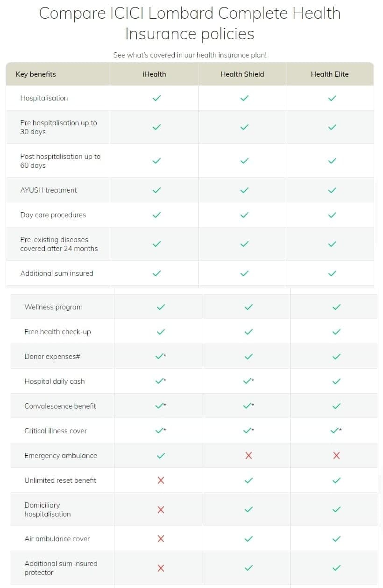383x588 pixels.
Task: Select the iHealth column header
Action: pos(154,74)
